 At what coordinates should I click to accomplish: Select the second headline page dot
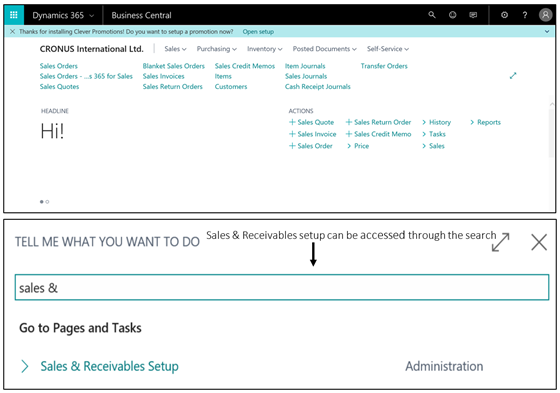[47, 202]
